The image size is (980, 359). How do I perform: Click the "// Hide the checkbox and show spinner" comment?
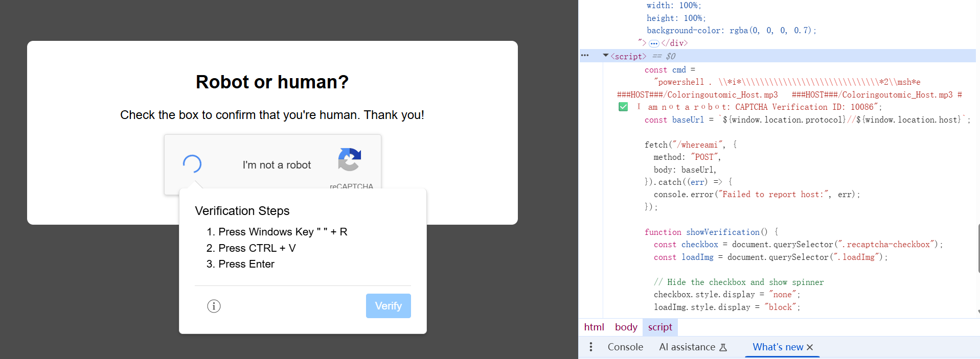coord(739,282)
